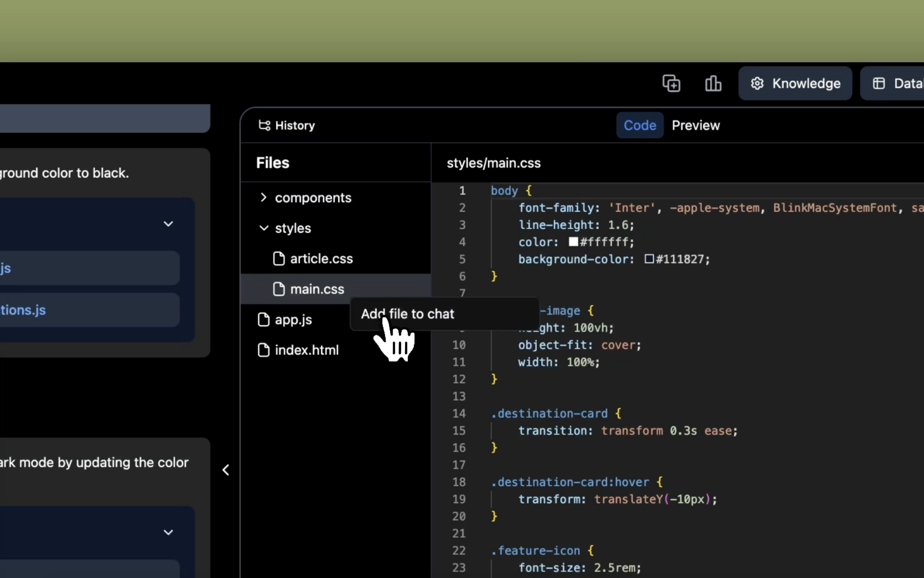Viewport: 924px width, 578px height.
Task: Click 'transition: transform 0.3s ease;' line
Action: coord(628,430)
